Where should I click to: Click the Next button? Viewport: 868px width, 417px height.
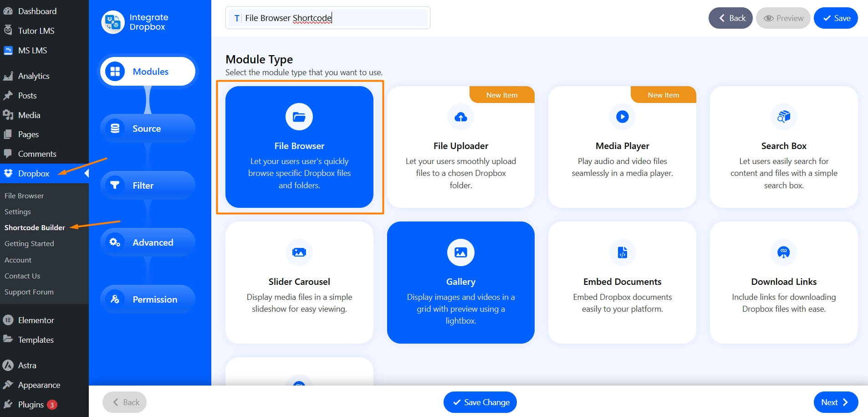click(x=836, y=402)
